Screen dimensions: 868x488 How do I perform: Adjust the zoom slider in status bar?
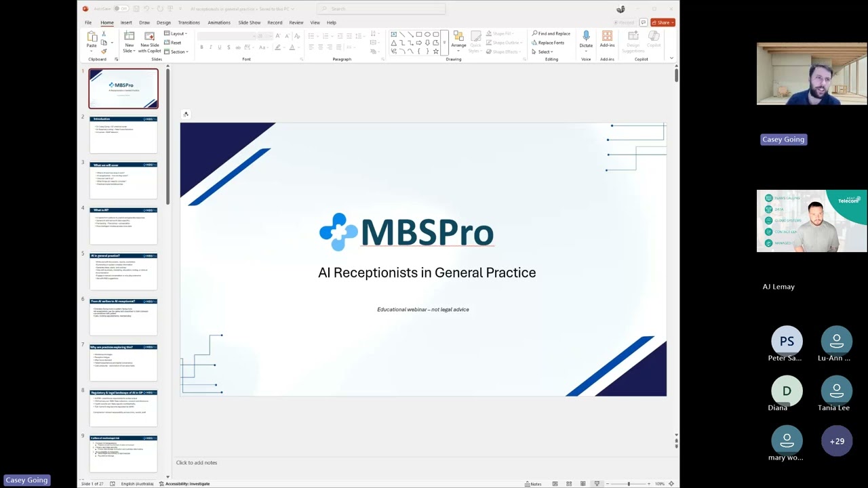(x=629, y=484)
